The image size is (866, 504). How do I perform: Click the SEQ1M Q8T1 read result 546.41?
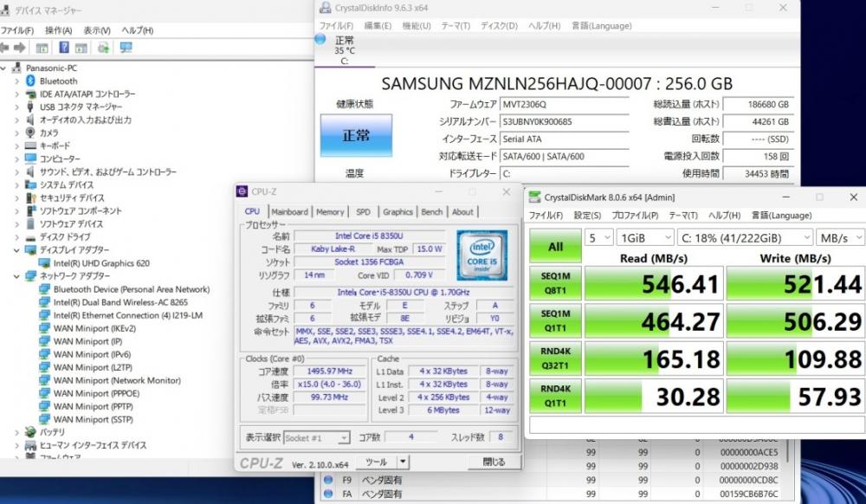coord(653,284)
